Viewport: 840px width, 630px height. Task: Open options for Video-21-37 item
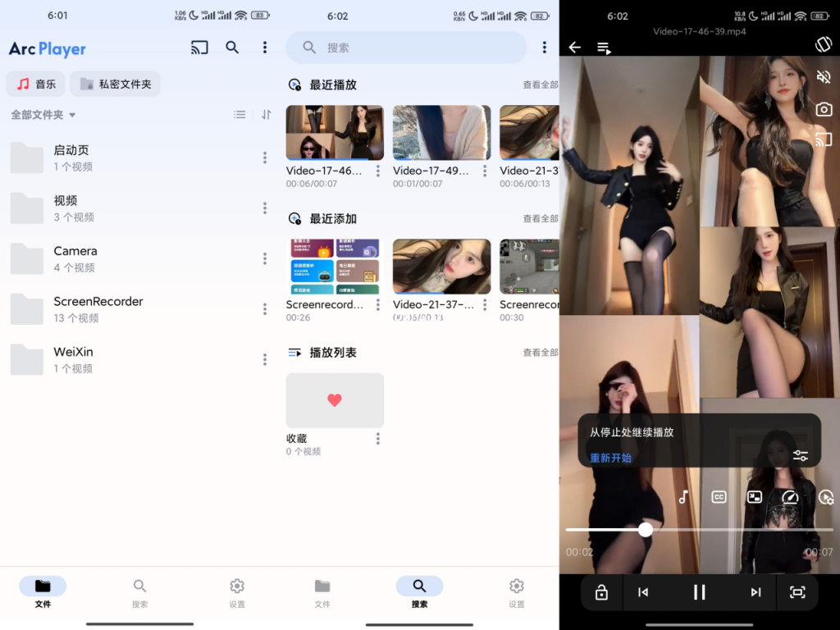(x=485, y=305)
